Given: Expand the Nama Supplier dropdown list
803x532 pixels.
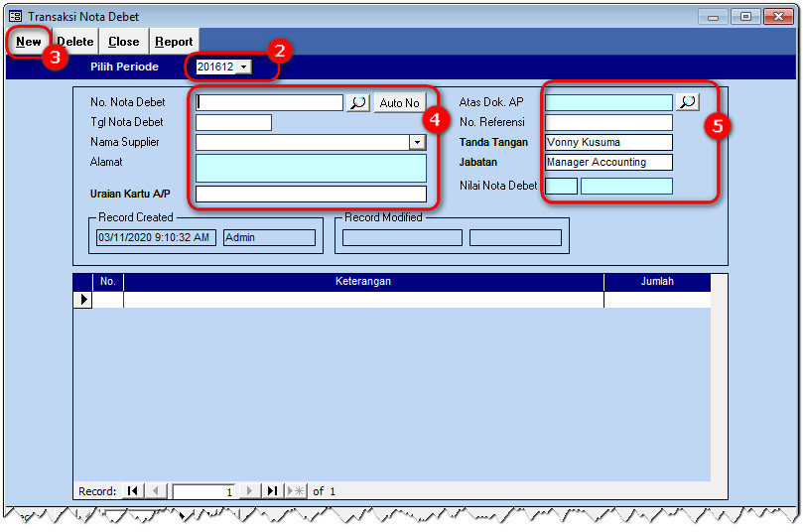Looking at the screenshot, I should pyautogui.click(x=417, y=143).
